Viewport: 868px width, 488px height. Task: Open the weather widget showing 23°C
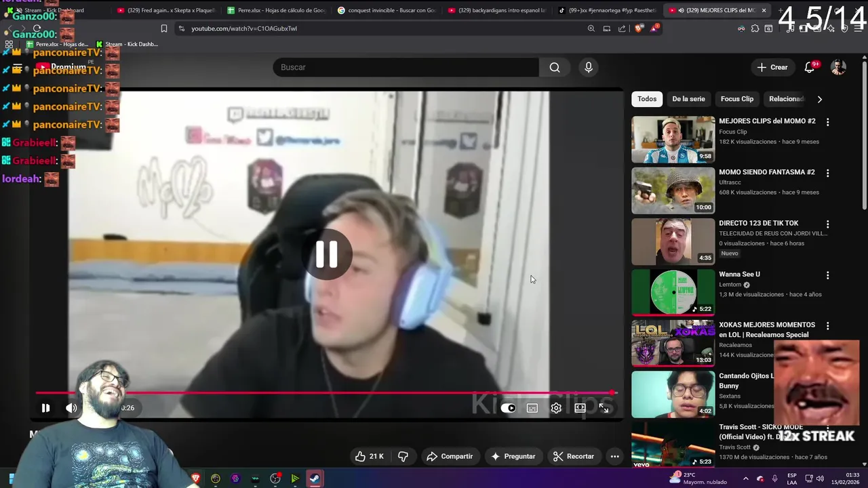click(697, 479)
